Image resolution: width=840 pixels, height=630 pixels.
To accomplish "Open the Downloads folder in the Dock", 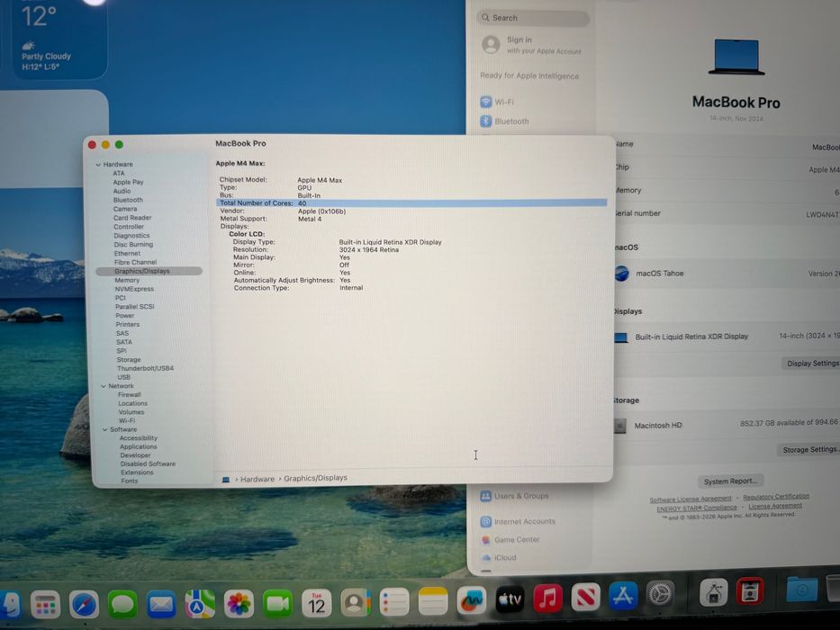I will [801, 589].
